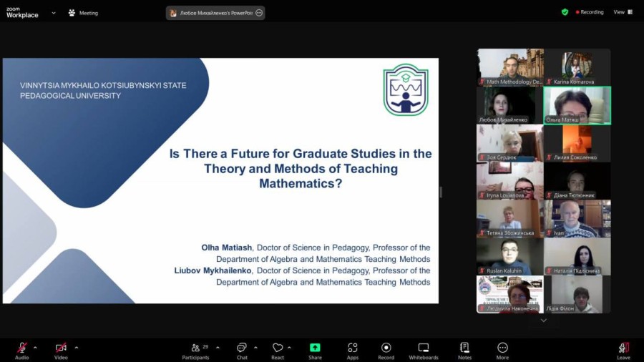Screen dimensions: 644x362
Task: Open the Zoom Workplace dropdown arrow
Action: (x=54, y=13)
